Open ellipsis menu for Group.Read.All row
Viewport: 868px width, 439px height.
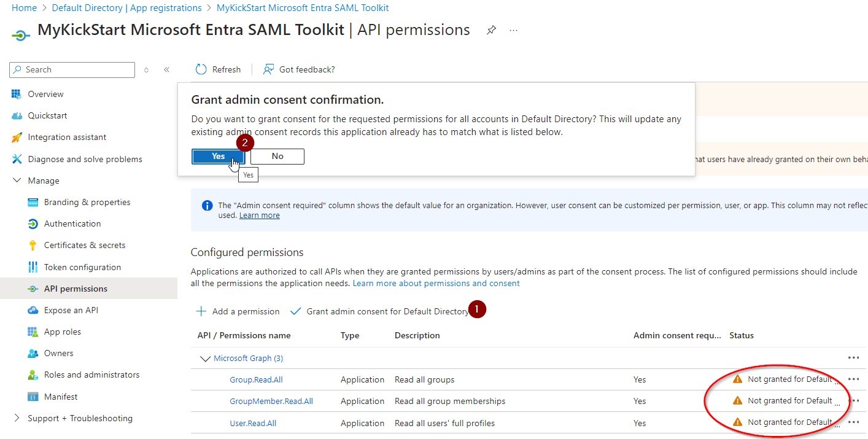(x=853, y=379)
